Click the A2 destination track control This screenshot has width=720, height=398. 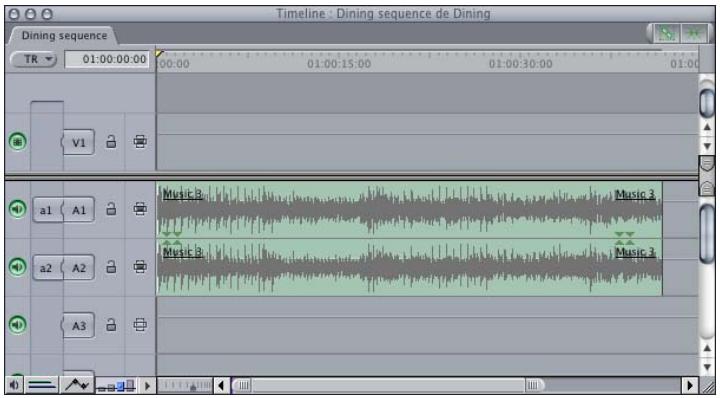(x=79, y=268)
